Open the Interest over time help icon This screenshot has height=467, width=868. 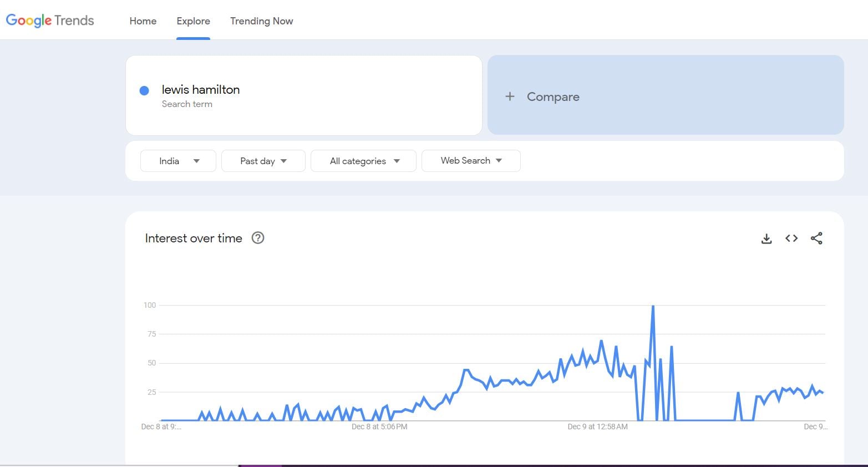[x=258, y=238]
